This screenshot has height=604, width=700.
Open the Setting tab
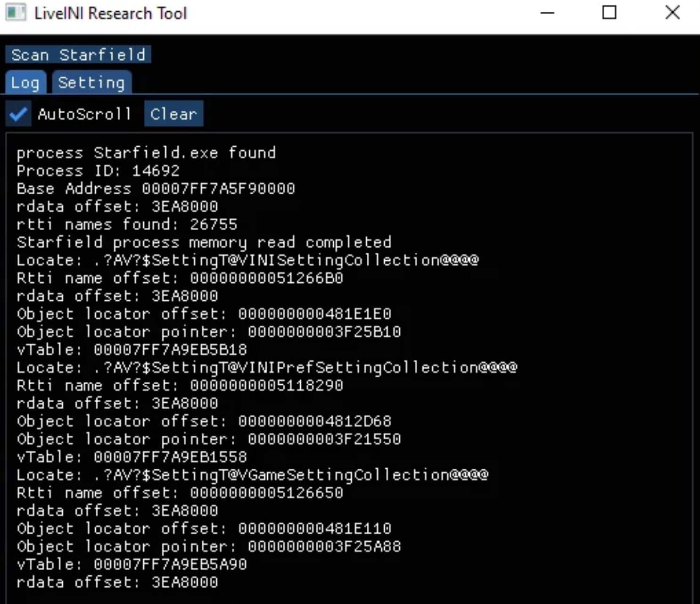click(91, 83)
